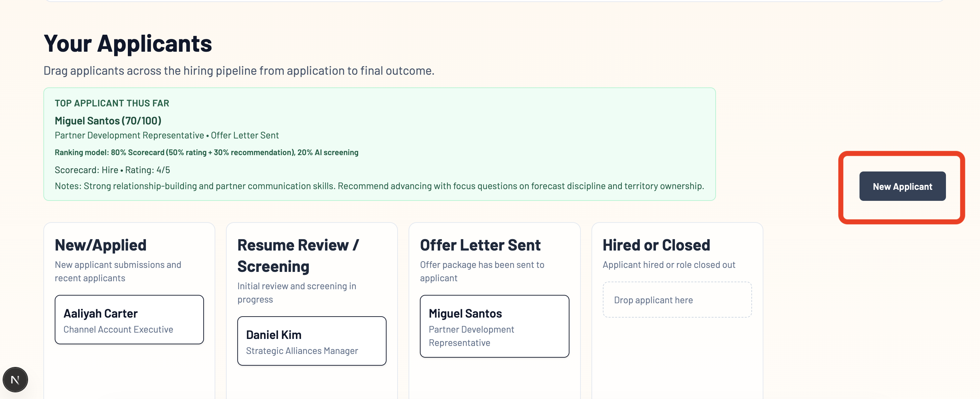Click 'Miguel Santos (70/100)' in top applicant banner
This screenshot has width=980, height=399.
[x=108, y=120]
